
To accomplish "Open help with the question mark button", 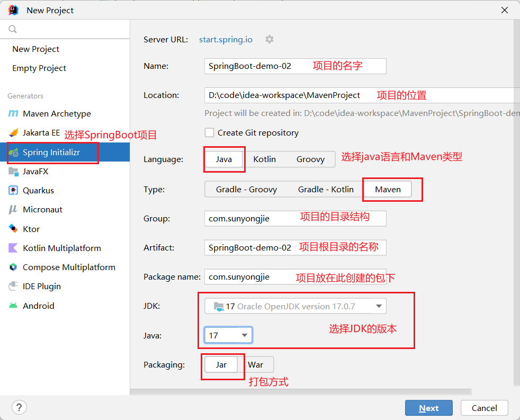I will point(19,407).
